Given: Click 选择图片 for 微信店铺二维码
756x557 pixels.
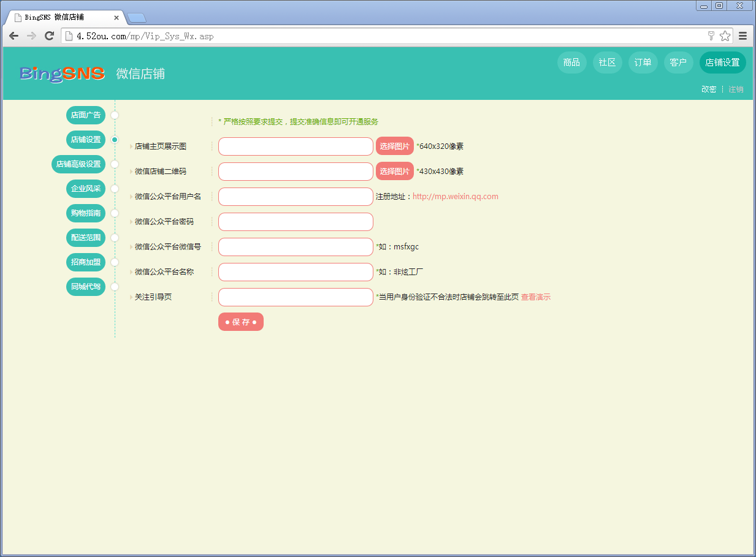Looking at the screenshot, I should coord(394,172).
